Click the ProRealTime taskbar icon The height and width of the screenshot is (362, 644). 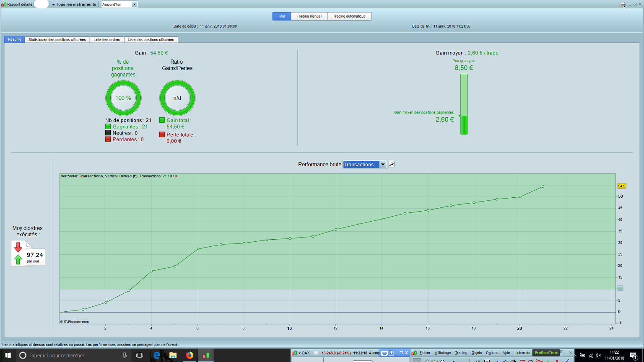click(x=206, y=355)
